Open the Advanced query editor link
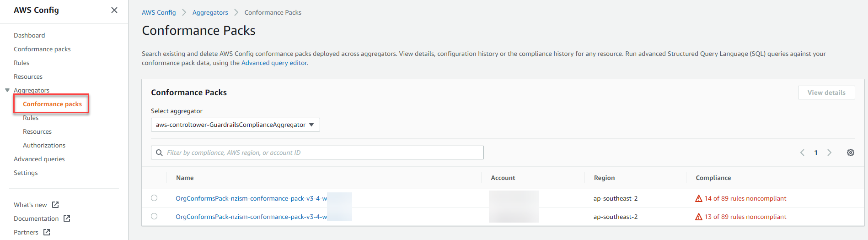The image size is (868, 240). tap(274, 63)
